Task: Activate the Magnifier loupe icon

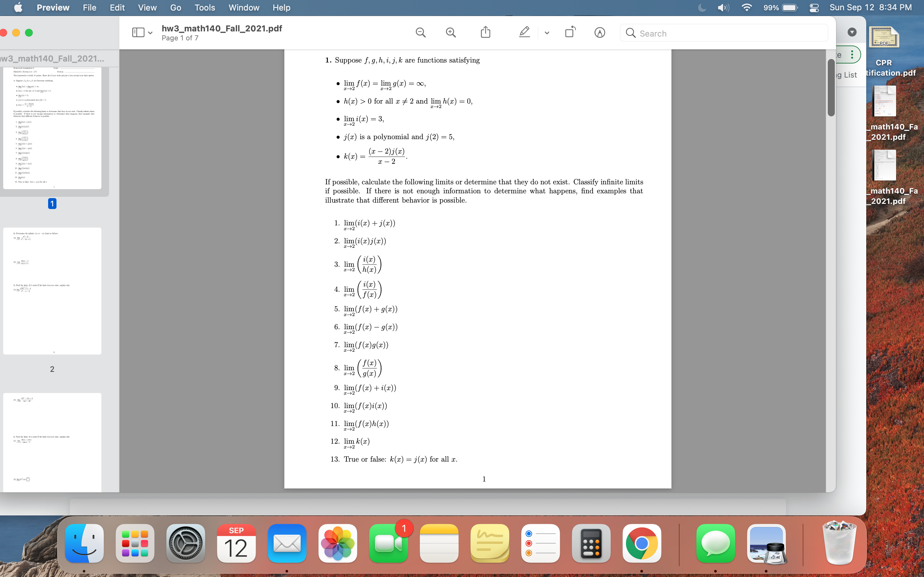Action: click(599, 32)
